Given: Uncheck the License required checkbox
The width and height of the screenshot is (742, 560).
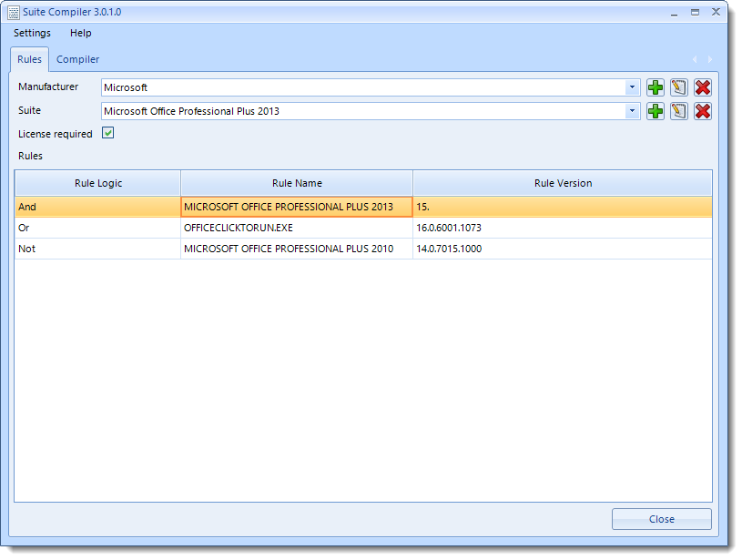Looking at the screenshot, I should coord(108,133).
